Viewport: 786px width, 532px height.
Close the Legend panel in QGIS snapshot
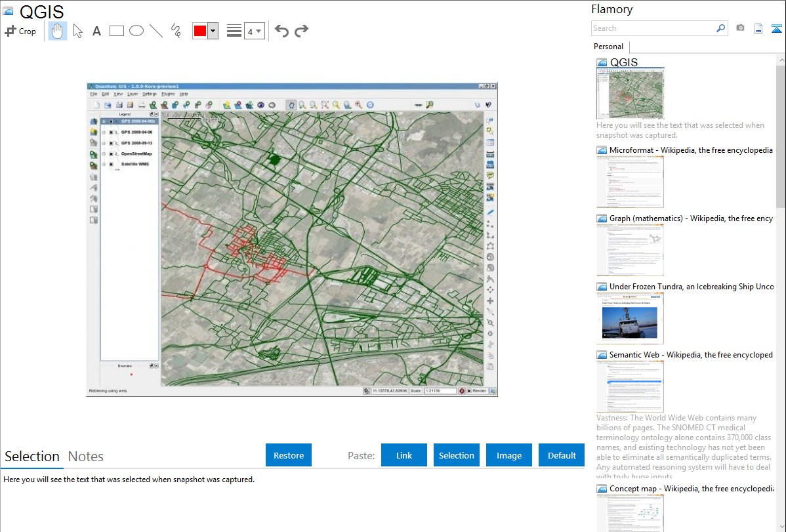click(156, 114)
